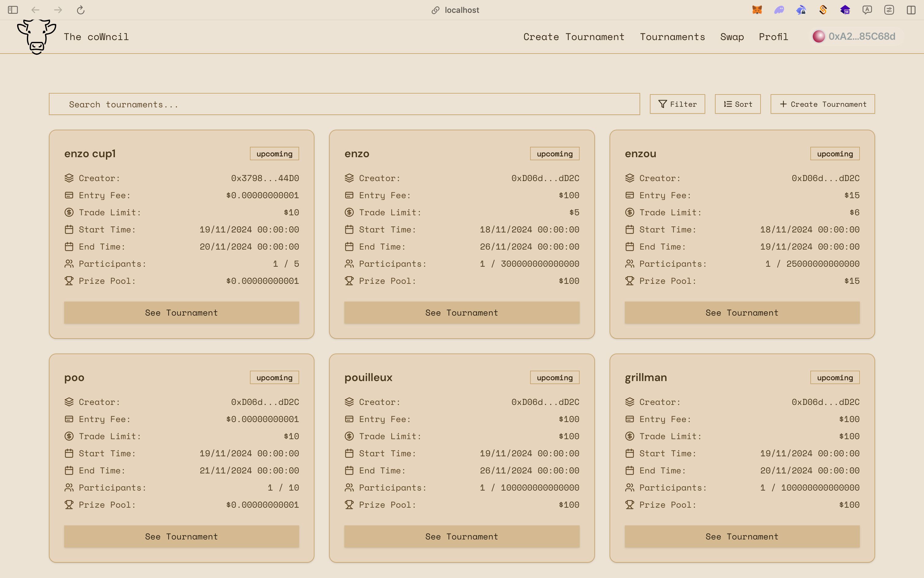Click participants value 1 / 25000000000000
The image size is (924, 578).
812,264
